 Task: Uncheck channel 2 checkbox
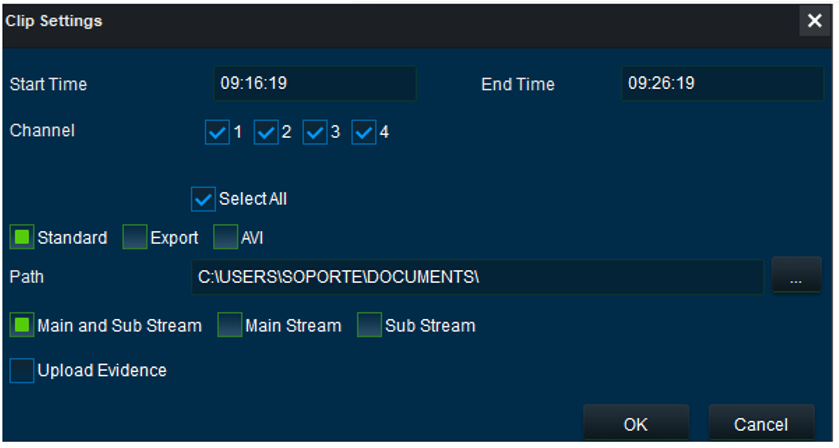tap(266, 133)
